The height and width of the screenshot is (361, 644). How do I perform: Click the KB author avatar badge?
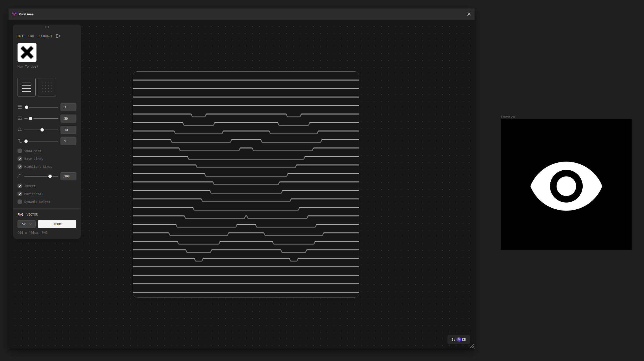pos(459,339)
